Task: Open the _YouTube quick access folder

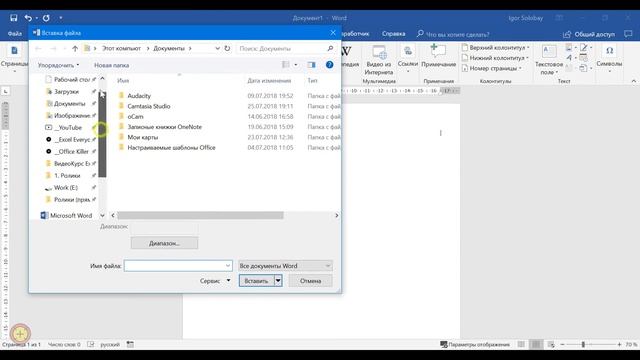Action: click(68, 128)
